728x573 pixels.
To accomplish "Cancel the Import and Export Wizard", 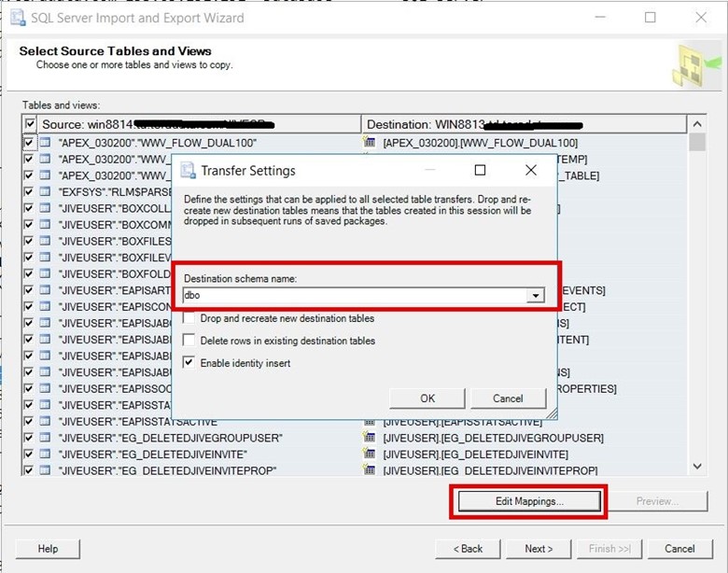I will (679, 549).
